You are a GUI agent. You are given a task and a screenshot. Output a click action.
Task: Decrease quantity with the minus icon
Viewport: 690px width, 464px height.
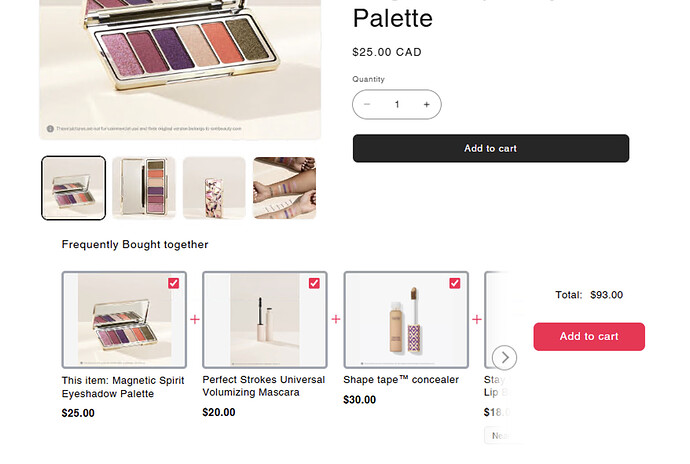coord(367,104)
